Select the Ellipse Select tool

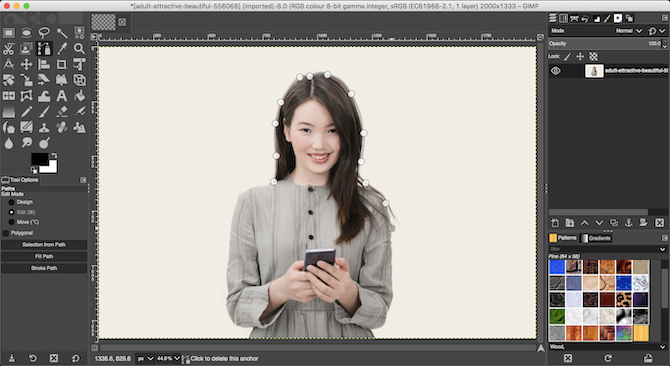(26, 32)
